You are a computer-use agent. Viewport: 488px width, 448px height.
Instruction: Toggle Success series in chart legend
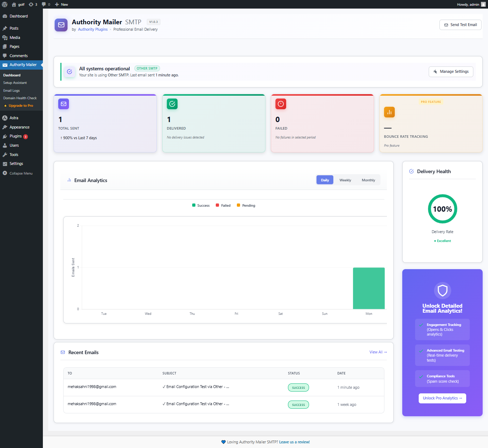[201, 205]
